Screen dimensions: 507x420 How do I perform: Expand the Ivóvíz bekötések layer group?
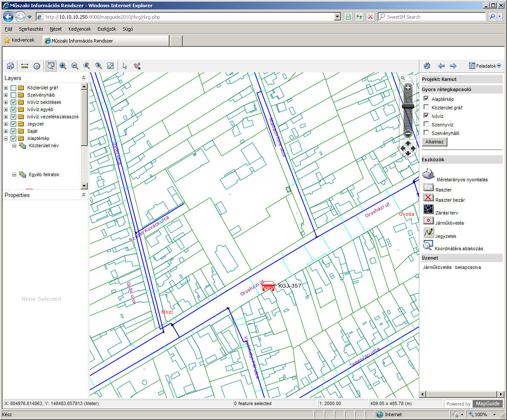tap(6, 102)
